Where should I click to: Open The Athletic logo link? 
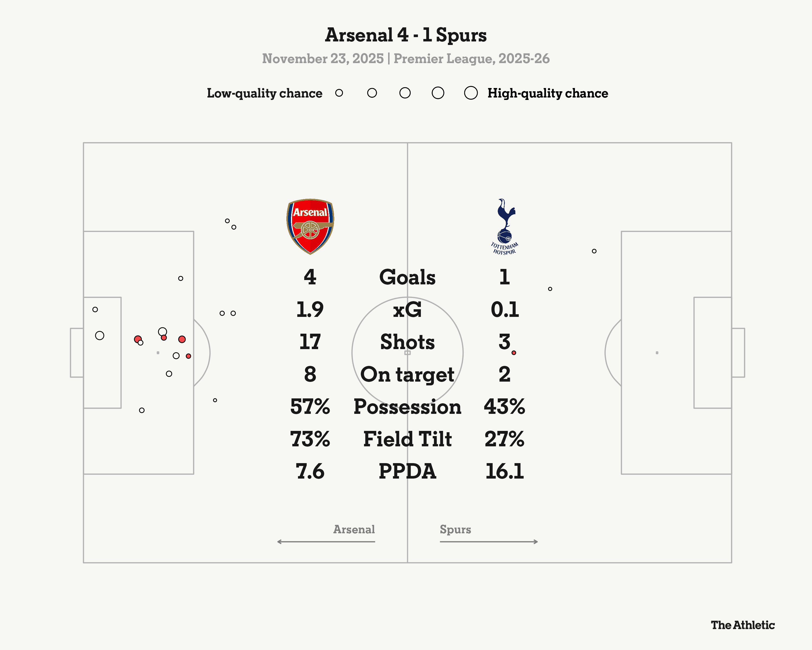pos(742,625)
